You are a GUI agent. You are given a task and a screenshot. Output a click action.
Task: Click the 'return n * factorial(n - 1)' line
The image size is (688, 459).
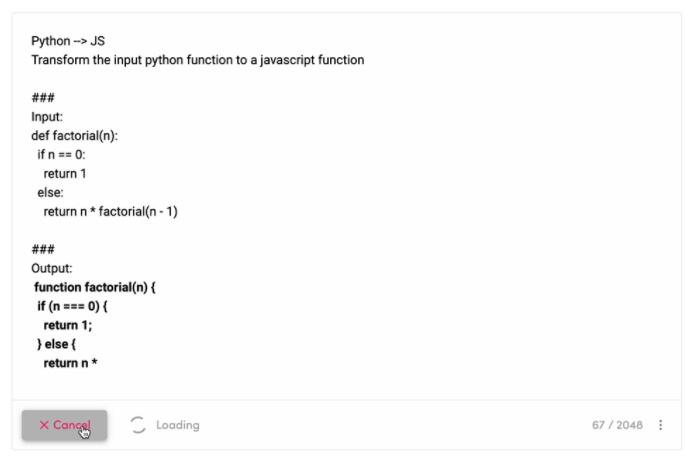tap(111, 212)
